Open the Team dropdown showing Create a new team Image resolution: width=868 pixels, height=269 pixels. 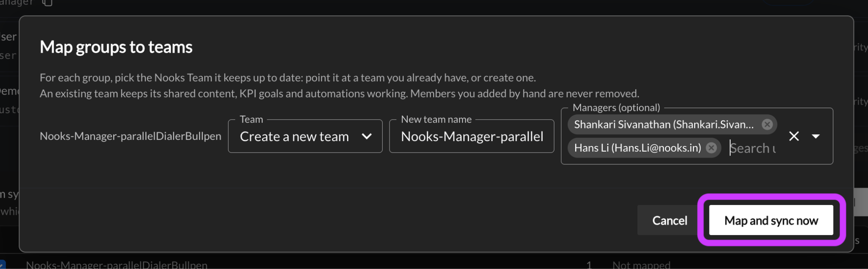(305, 136)
